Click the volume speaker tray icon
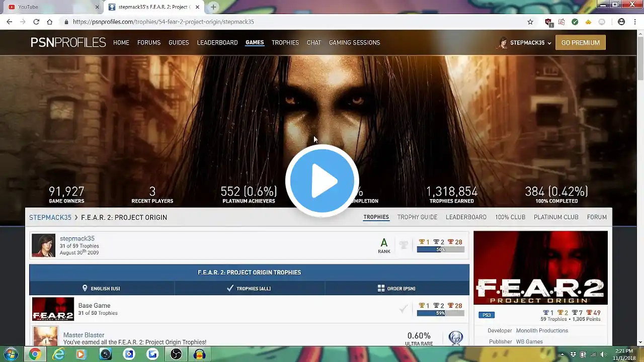 coord(603,354)
